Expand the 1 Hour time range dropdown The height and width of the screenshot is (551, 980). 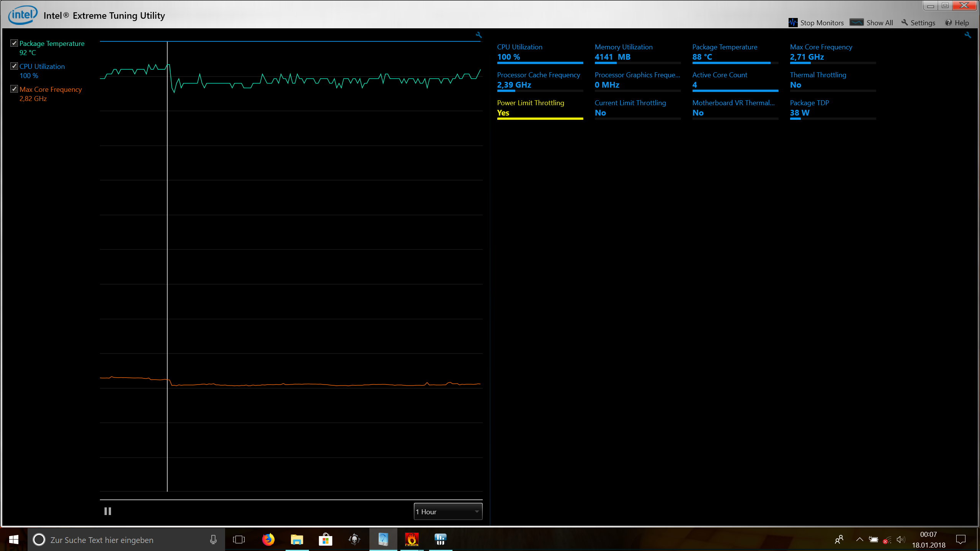coord(448,512)
